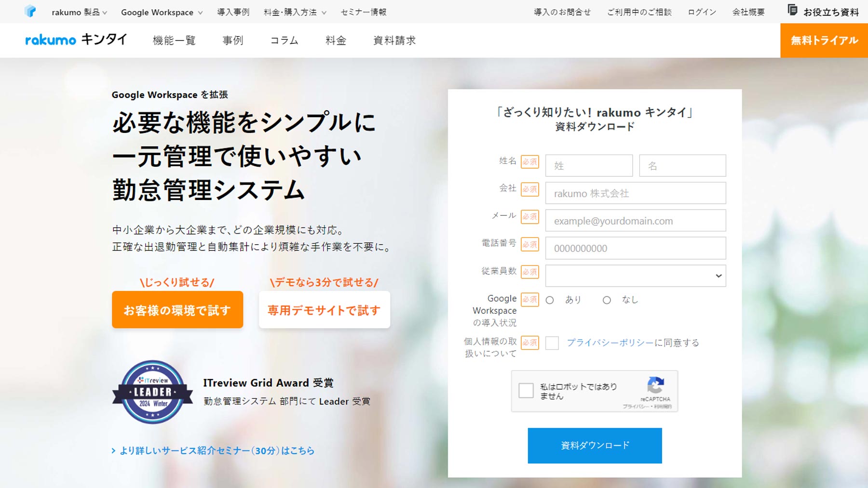
Task: Select the なし radio button
Action: tap(607, 300)
